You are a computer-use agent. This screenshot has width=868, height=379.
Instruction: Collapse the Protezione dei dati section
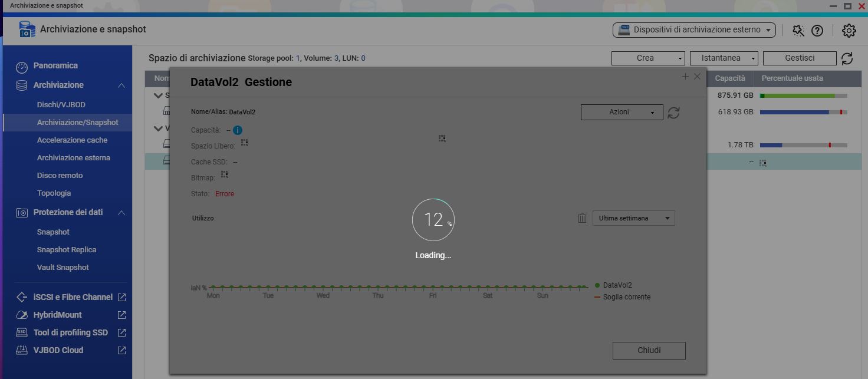coord(121,213)
